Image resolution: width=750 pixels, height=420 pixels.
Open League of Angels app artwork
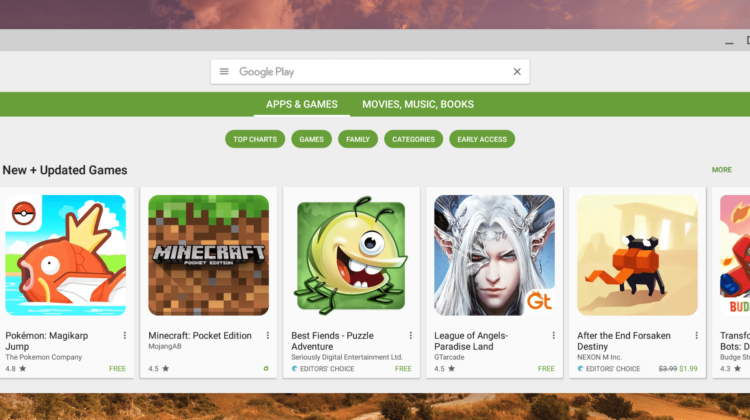tap(494, 255)
